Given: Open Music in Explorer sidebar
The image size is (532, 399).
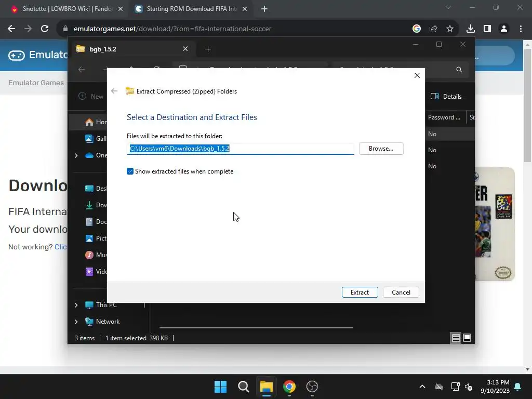Looking at the screenshot, I should pyautogui.click(x=96, y=255).
